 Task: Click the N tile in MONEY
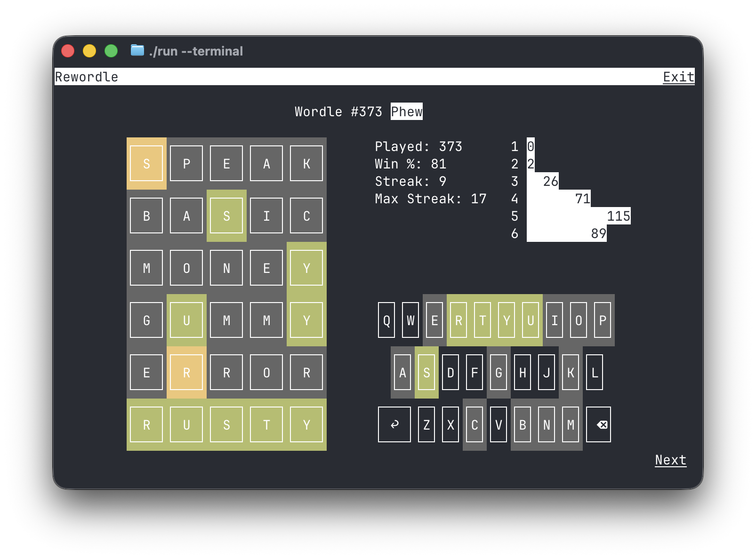tap(226, 268)
